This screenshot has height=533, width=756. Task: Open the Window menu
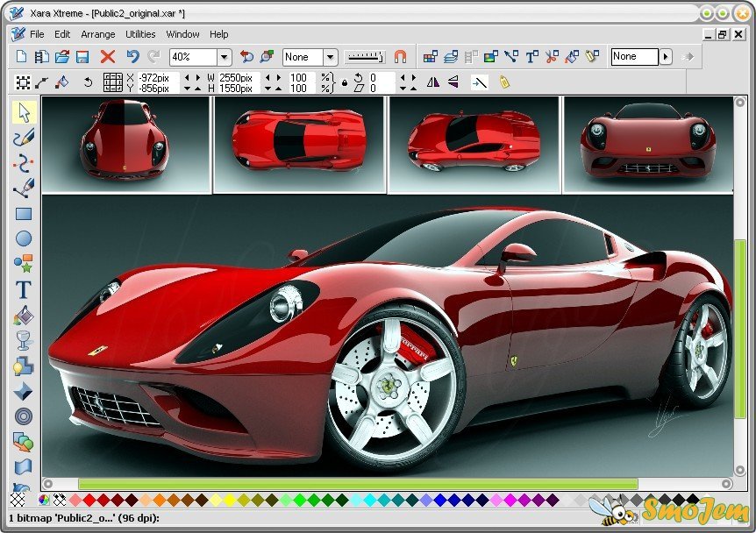[182, 34]
